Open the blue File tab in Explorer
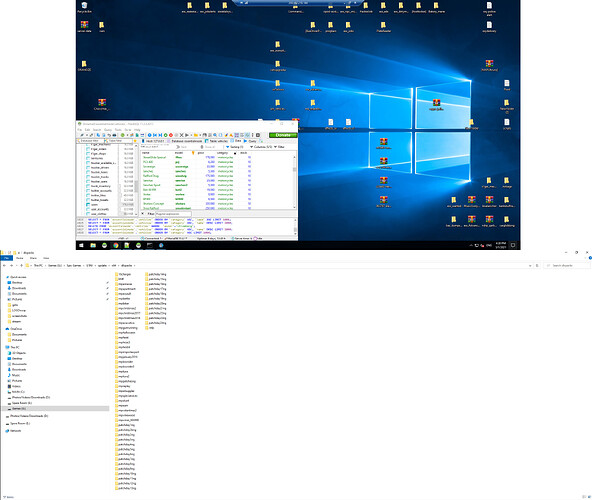The height and width of the screenshot is (500, 592). pos(6,258)
